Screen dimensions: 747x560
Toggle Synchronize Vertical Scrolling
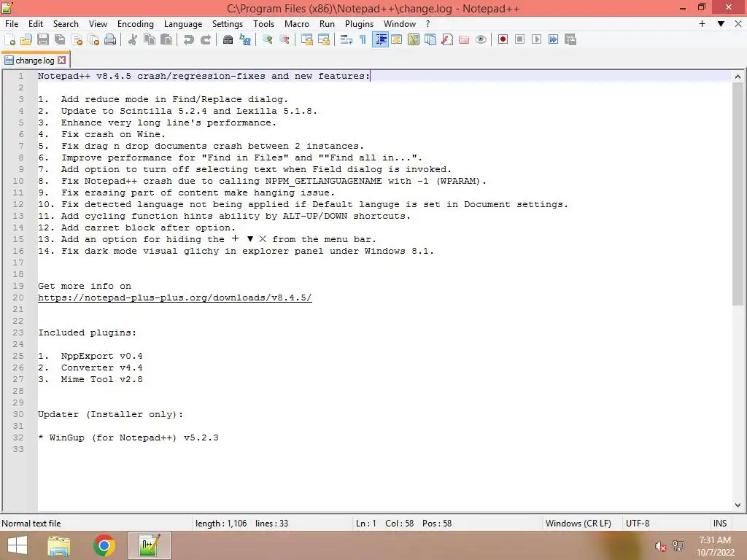307,39
